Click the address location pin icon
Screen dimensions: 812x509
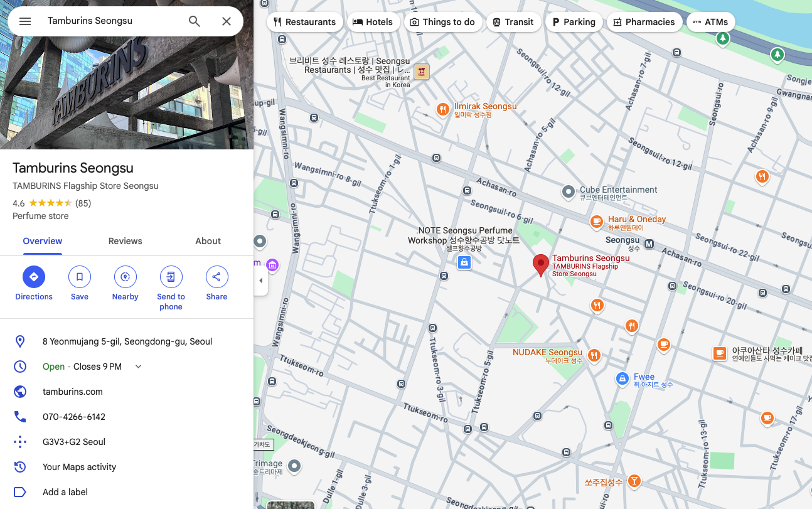20,341
